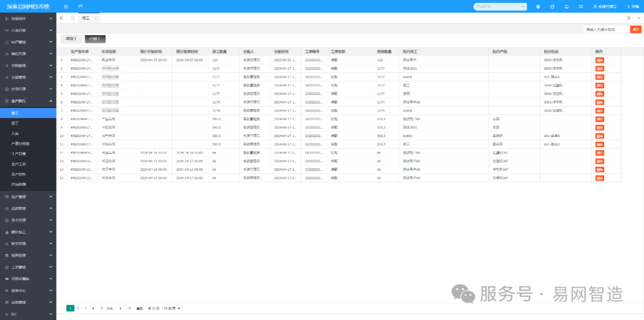Expand the 生产管理 menu arrow

pos(51,197)
